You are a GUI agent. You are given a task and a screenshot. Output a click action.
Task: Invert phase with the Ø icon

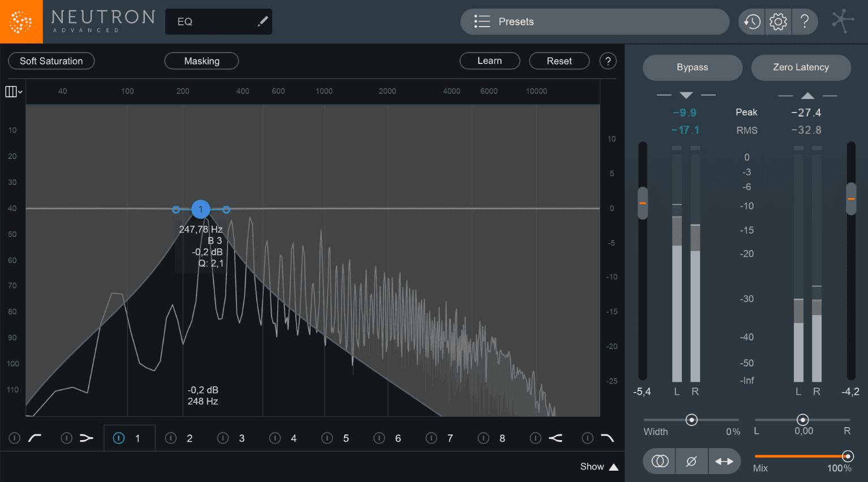tap(691, 461)
